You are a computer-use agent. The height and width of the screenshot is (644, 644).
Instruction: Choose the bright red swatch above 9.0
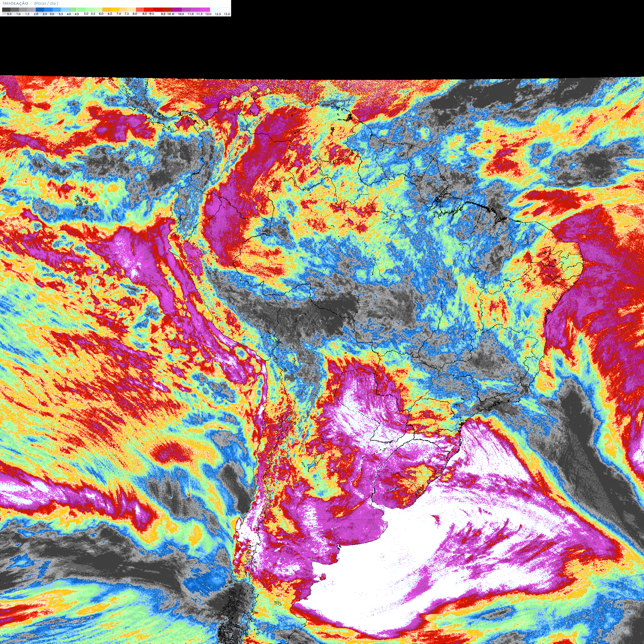pyautogui.click(x=148, y=10)
